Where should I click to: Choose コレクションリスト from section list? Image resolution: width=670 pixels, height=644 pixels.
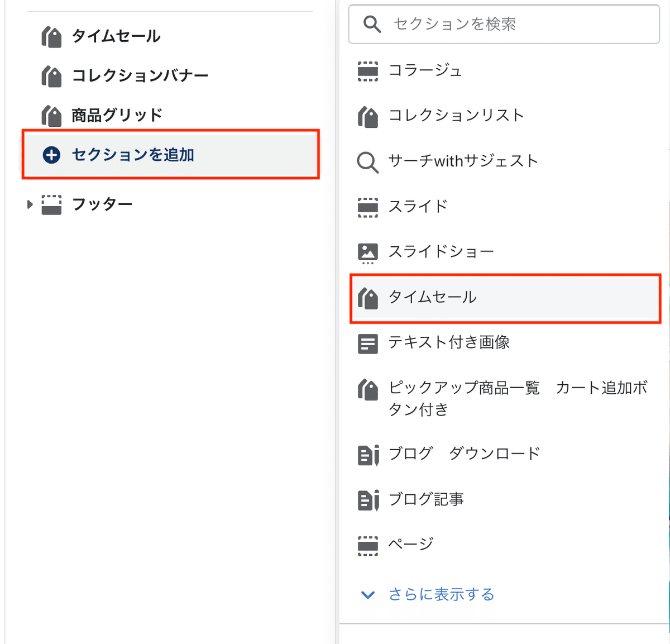(505, 116)
